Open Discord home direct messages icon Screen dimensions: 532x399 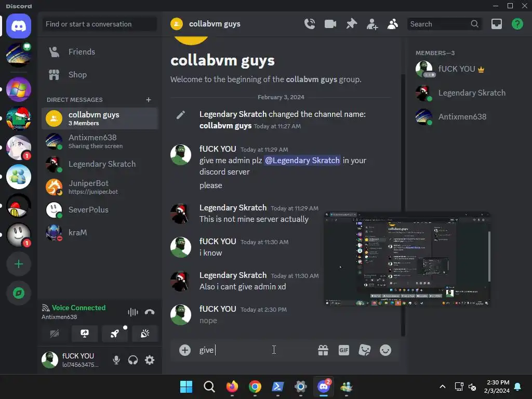click(x=19, y=26)
